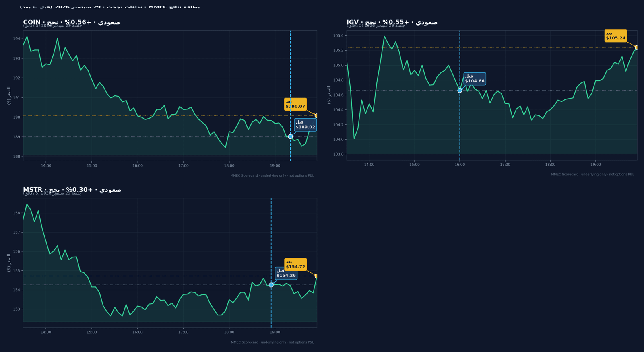
Task: Select the $105.24 after-price label on IGV
Action: point(616,36)
